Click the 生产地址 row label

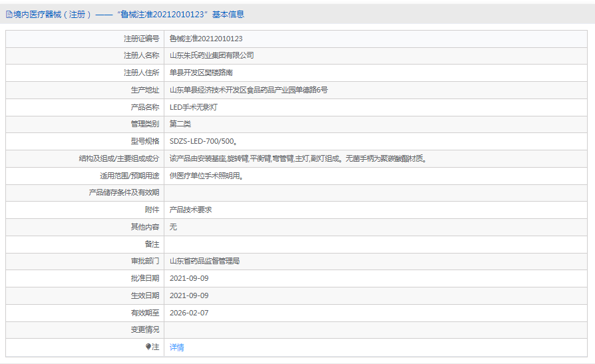coord(145,90)
